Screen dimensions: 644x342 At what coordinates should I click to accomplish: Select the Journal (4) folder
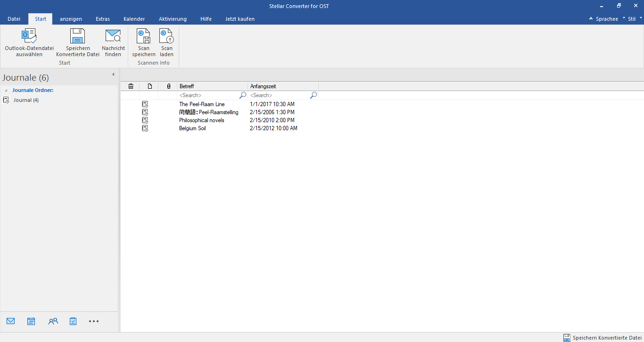[26, 100]
